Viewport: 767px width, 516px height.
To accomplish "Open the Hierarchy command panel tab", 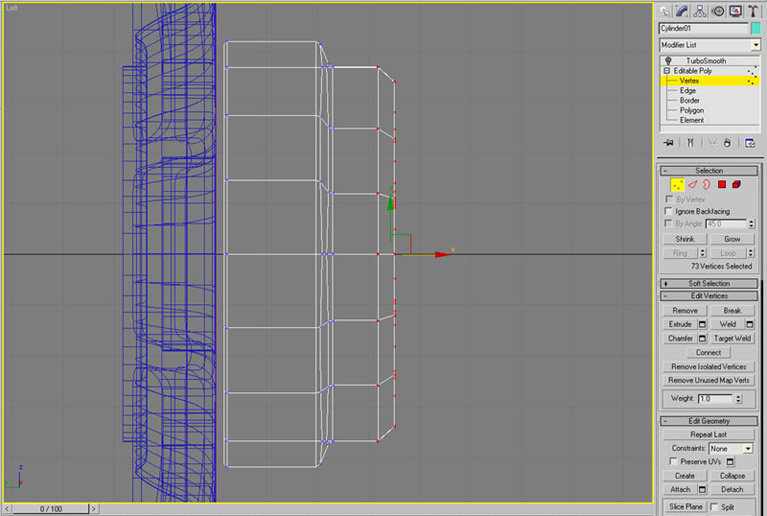I will click(x=700, y=11).
